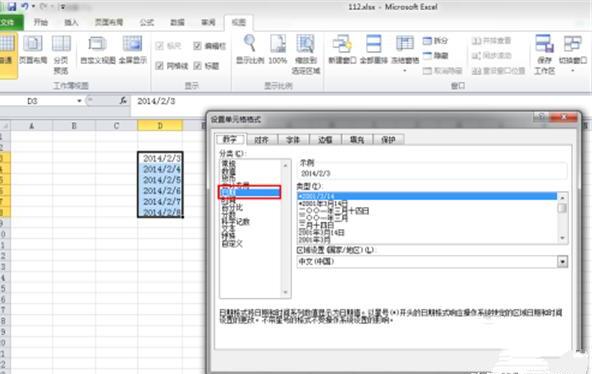Open the 中文(中国) locale dropdown
Screen dimensions: 592x374
click(x=563, y=262)
